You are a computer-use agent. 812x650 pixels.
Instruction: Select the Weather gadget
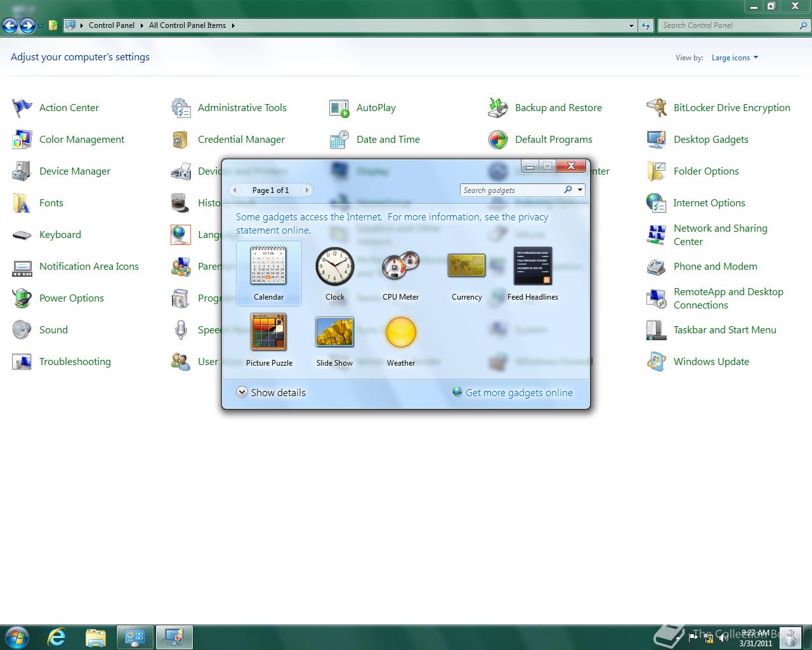[x=400, y=340]
